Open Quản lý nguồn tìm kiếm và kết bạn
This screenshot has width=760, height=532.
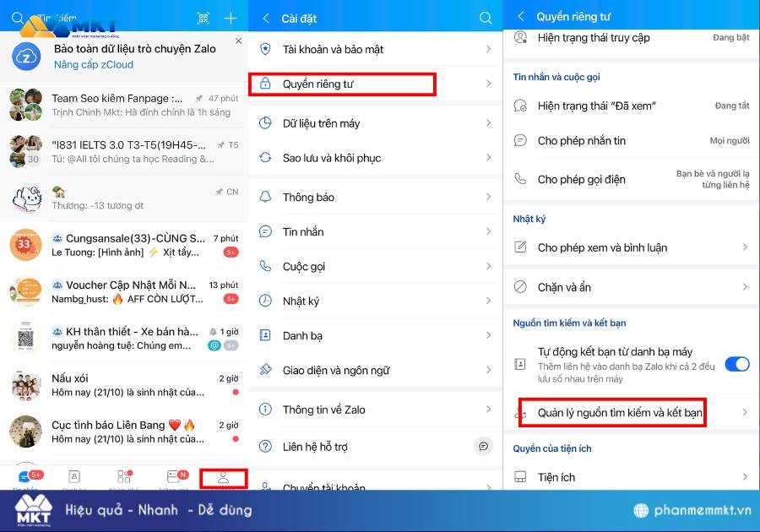(632, 413)
